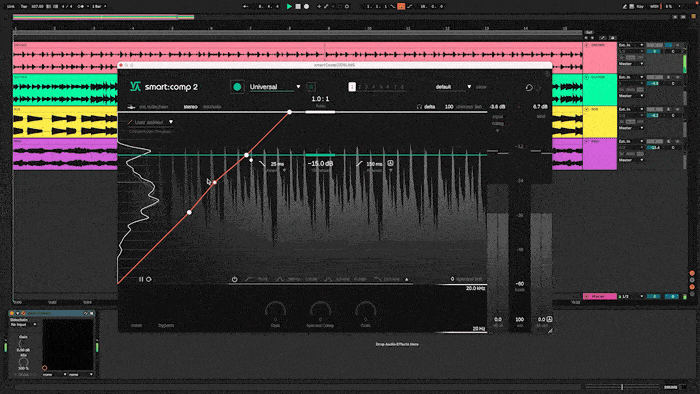Toggle the auto release icon
The height and width of the screenshot is (394, 700).
point(390,163)
